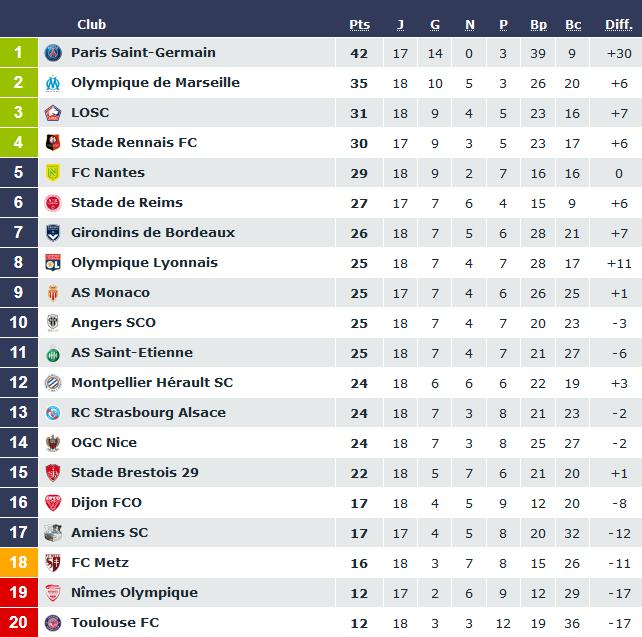
Task: Click the green rank 1 position badge
Action: pos(18,53)
